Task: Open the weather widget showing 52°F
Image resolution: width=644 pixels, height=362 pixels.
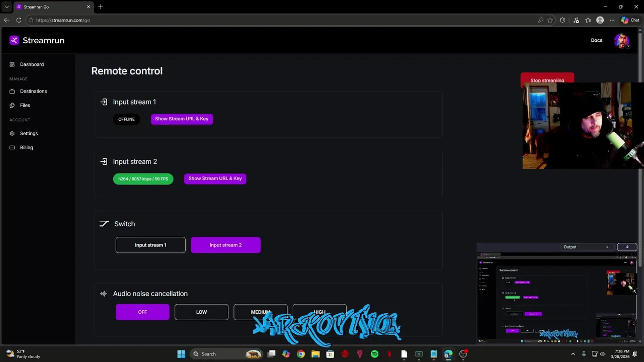Action: coord(23,354)
